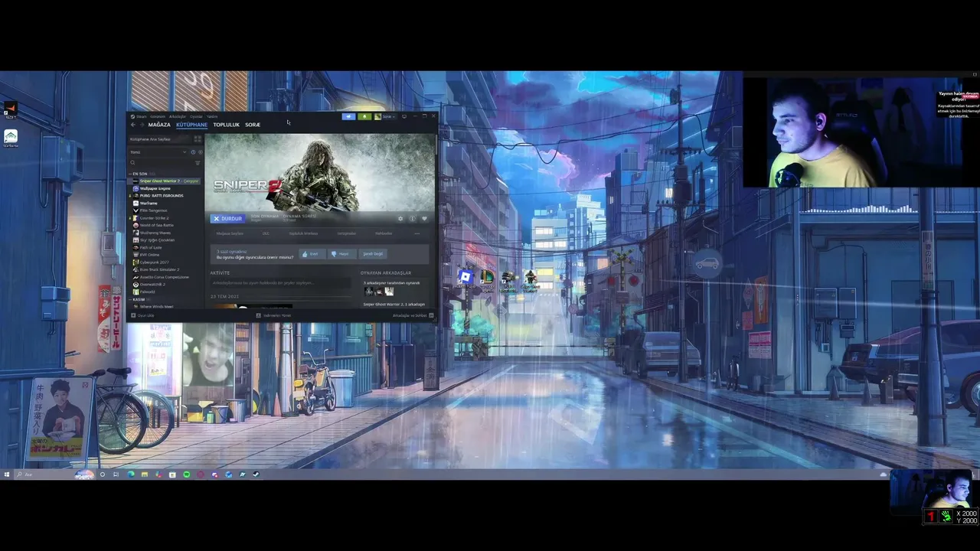Open Mağaza Sayfası link

pos(230,233)
